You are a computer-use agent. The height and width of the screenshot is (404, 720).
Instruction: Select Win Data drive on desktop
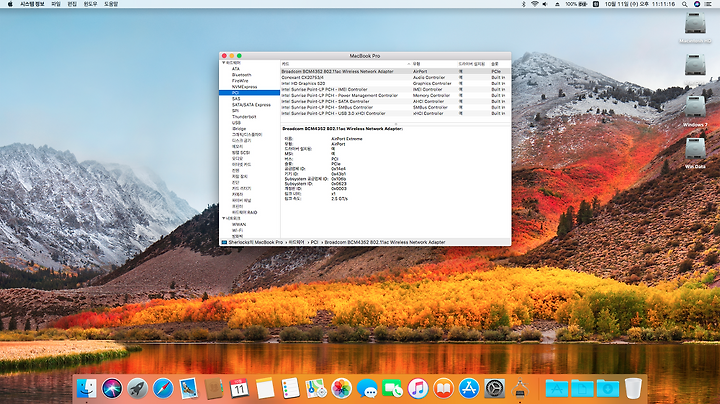[x=695, y=152]
